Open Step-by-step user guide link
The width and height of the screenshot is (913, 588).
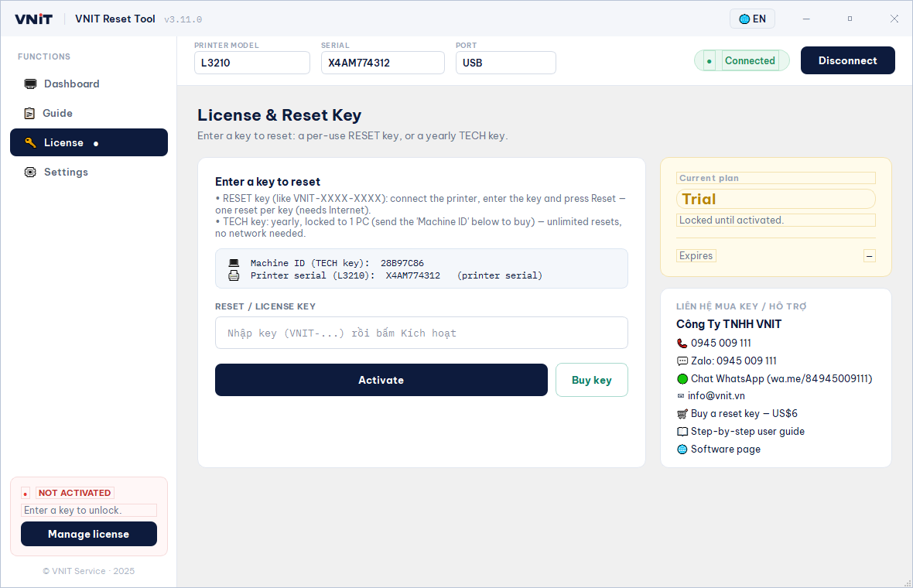(747, 432)
